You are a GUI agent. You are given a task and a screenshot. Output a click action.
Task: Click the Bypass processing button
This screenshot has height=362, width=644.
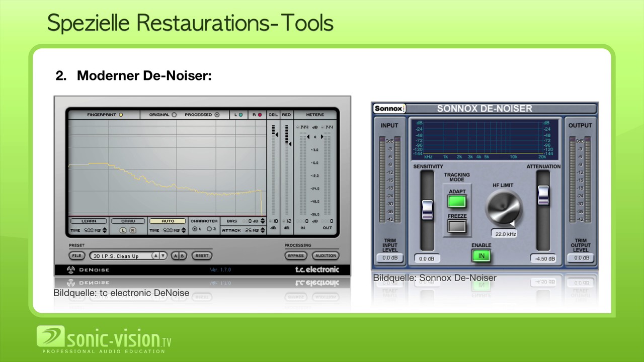(x=295, y=256)
